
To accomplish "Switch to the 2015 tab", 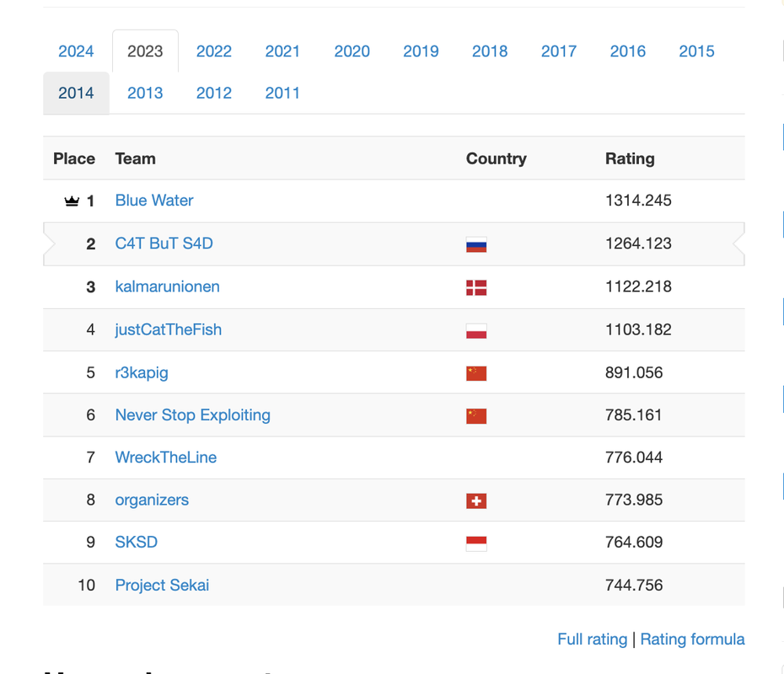I will coord(697,51).
